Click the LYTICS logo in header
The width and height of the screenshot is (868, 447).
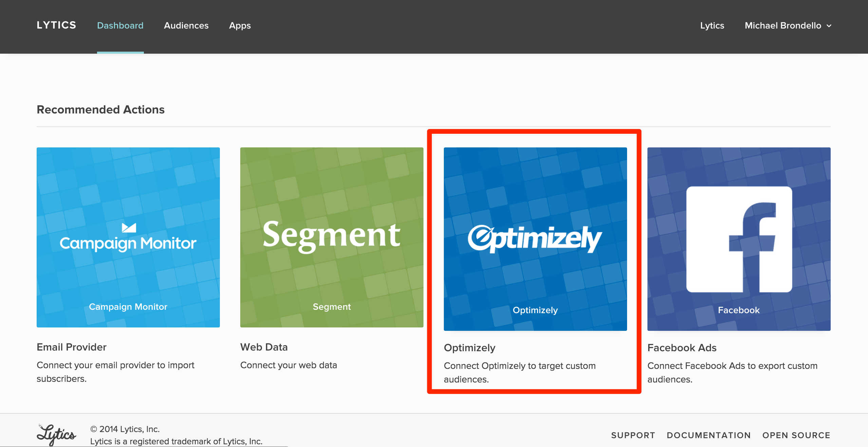click(56, 25)
